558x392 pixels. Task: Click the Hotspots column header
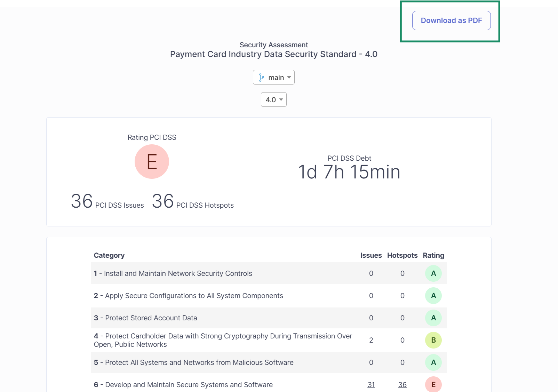pos(402,255)
